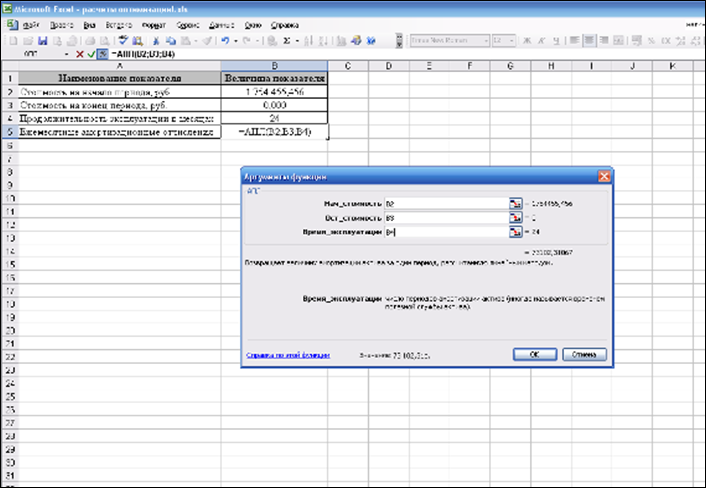Confirm the formula with green checkmark
The image size is (706, 488).
coord(91,54)
